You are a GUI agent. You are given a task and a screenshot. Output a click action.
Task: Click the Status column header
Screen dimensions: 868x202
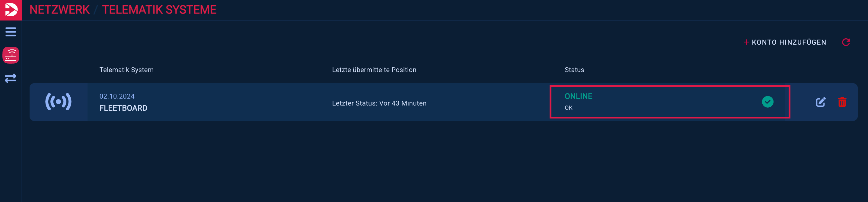click(574, 70)
